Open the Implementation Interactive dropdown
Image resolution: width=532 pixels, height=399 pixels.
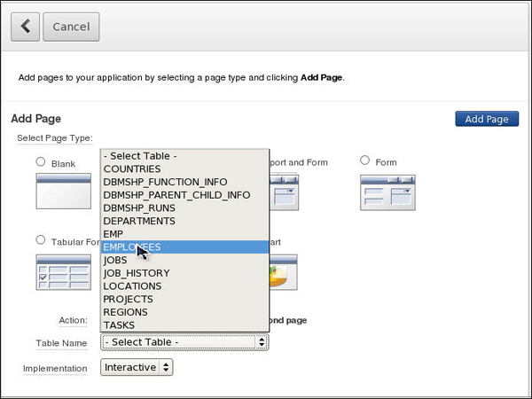tap(137, 367)
